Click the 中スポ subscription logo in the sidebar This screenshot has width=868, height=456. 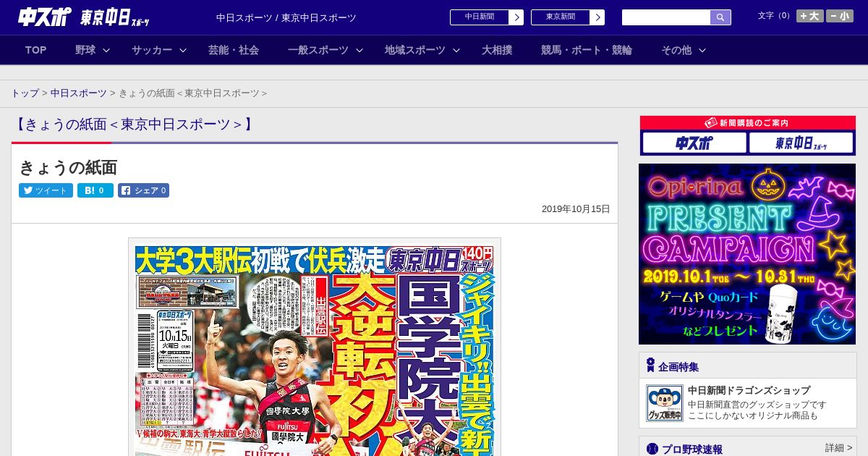(x=694, y=143)
